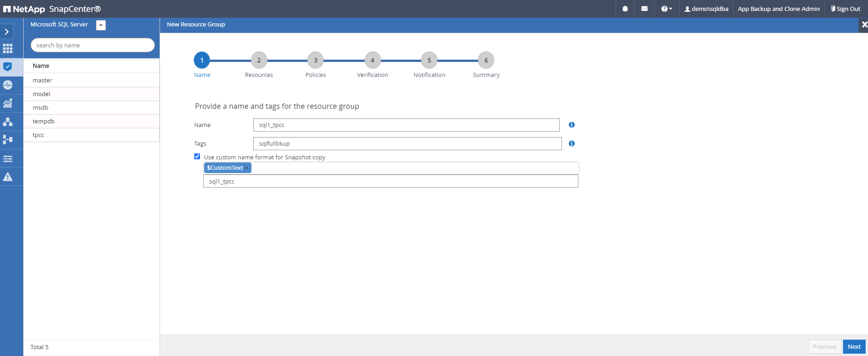Expand the left navigation sidebar arrow
Viewport: 868px width, 356px height.
[7, 32]
